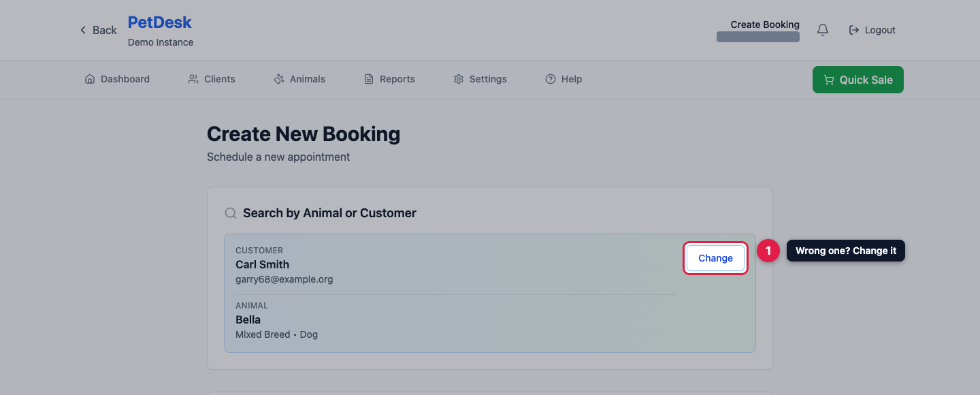Click the Change button
The height and width of the screenshot is (395, 980).
[715, 258]
